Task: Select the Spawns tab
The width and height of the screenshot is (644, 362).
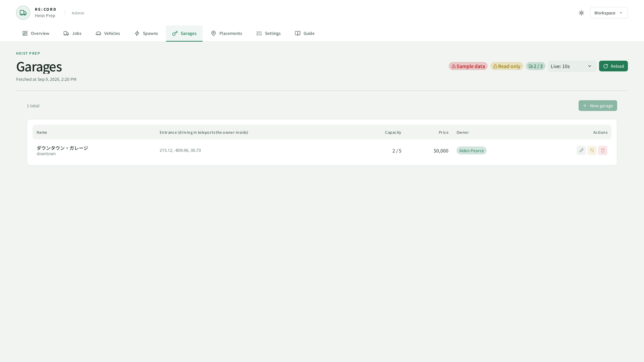Action: pyautogui.click(x=146, y=33)
